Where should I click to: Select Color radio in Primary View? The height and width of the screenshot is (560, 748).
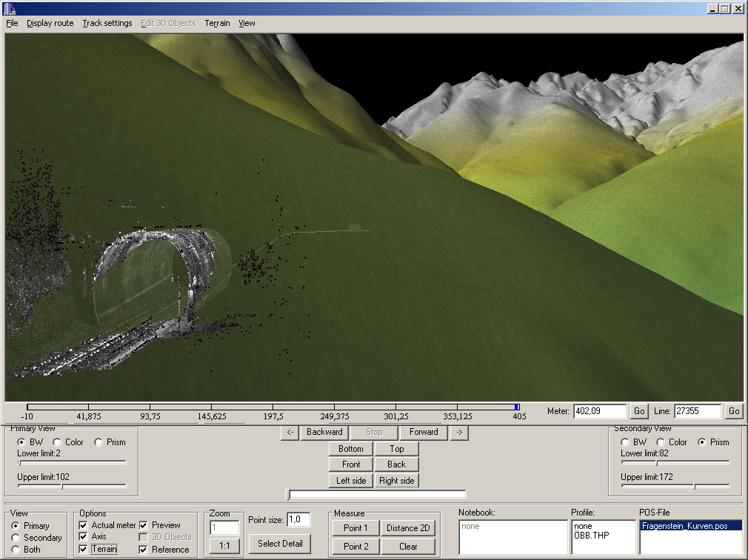(x=58, y=442)
